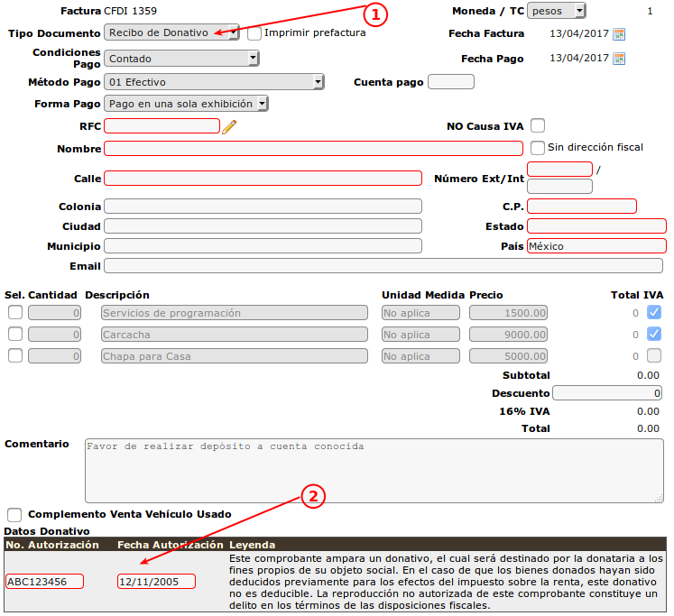
Task: Open the Fecha Pago calendar picker
Action: 619,59
